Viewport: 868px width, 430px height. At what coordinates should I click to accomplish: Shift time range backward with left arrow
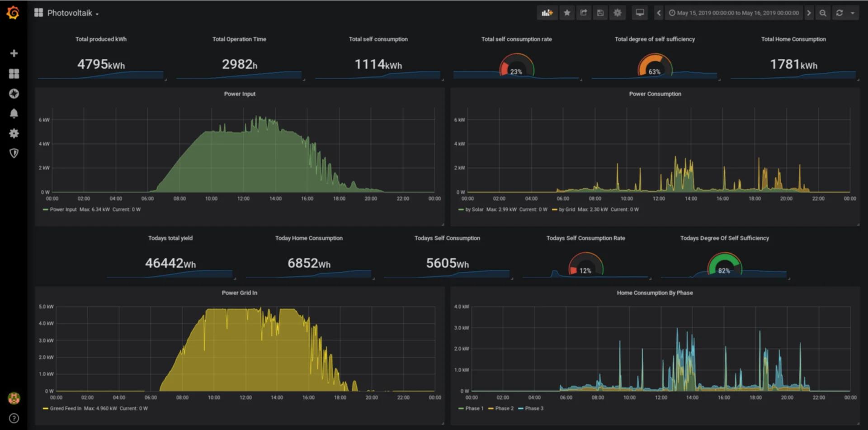click(x=659, y=13)
